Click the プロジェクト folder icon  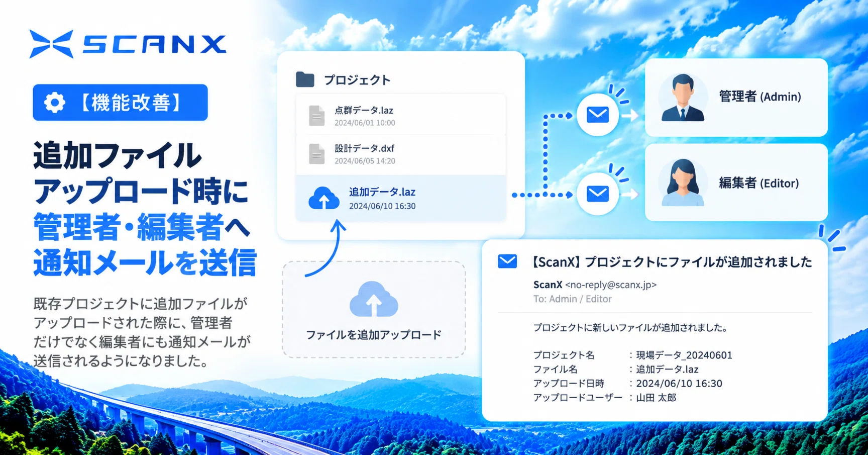click(305, 79)
